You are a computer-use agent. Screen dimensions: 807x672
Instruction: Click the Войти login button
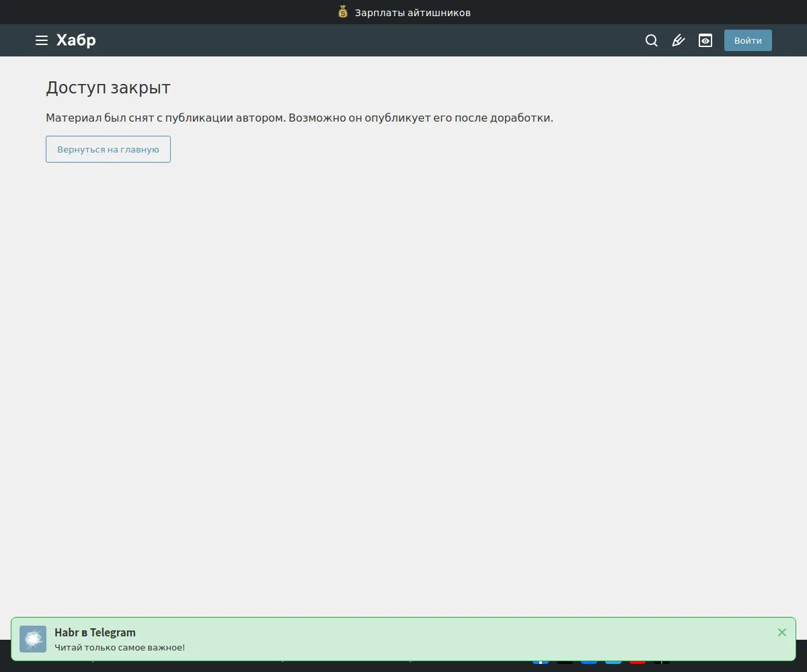(748, 40)
